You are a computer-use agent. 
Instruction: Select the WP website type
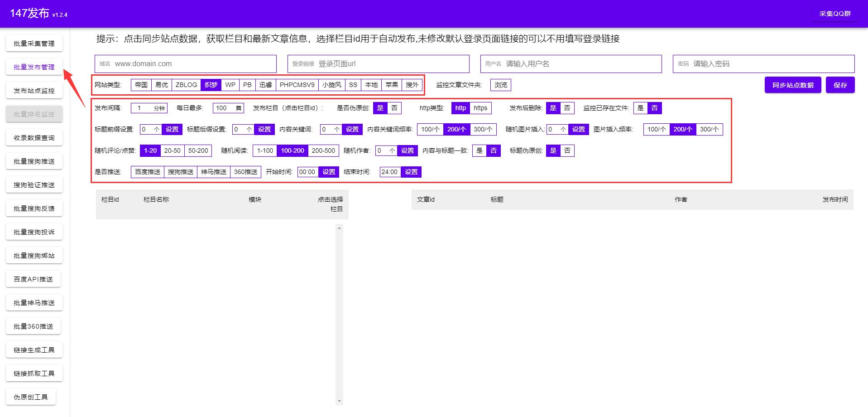pyautogui.click(x=230, y=85)
